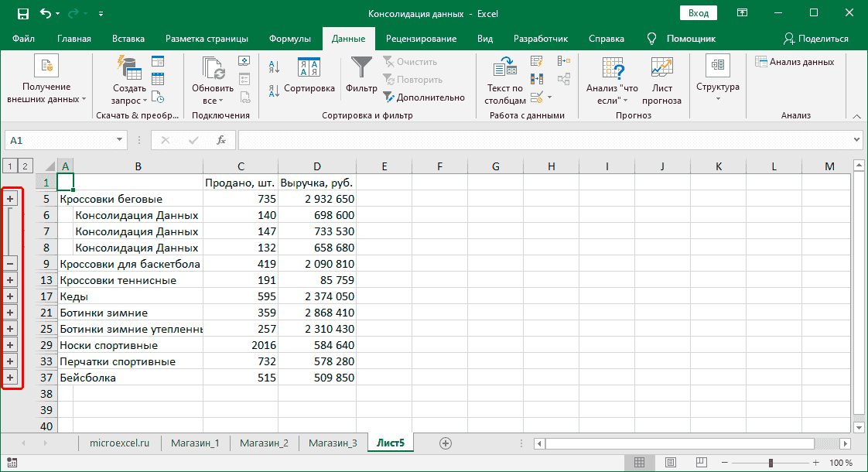Show outline level 1 button
Image resolution: width=868 pixels, height=472 pixels.
pyautogui.click(x=10, y=166)
